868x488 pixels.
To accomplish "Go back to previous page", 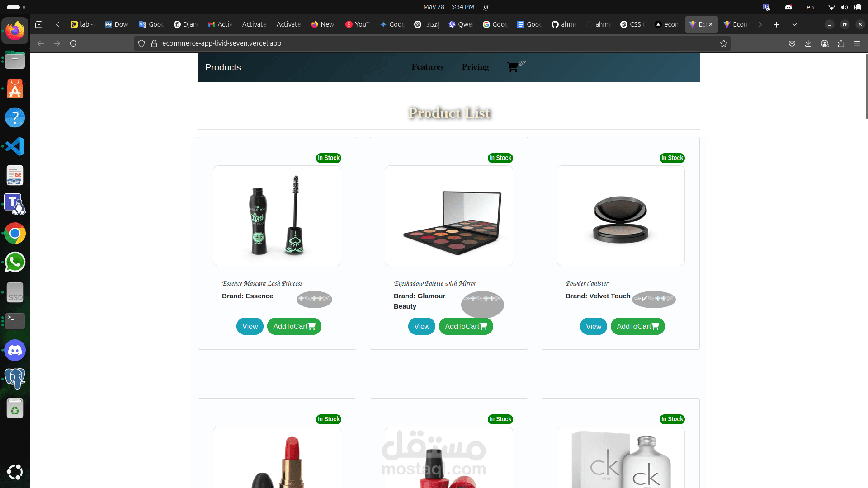I will (41, 43).
